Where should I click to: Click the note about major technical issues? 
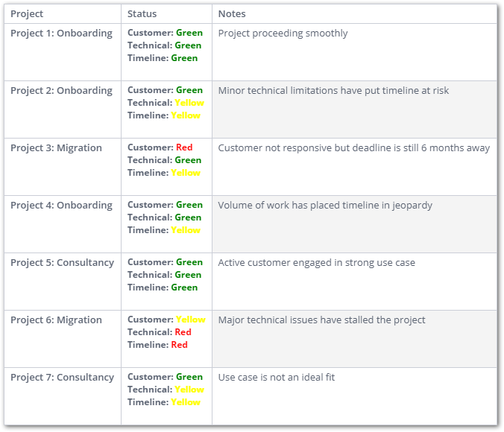coord(321,320)
